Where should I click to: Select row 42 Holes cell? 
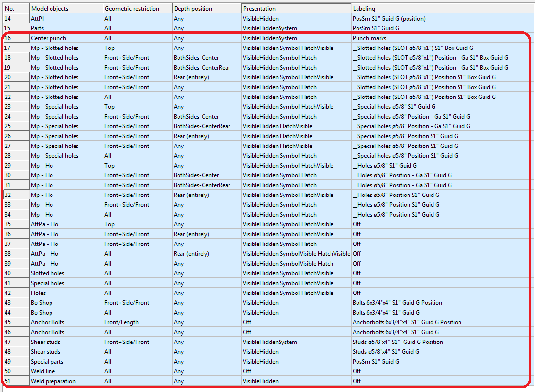[66, 293]
